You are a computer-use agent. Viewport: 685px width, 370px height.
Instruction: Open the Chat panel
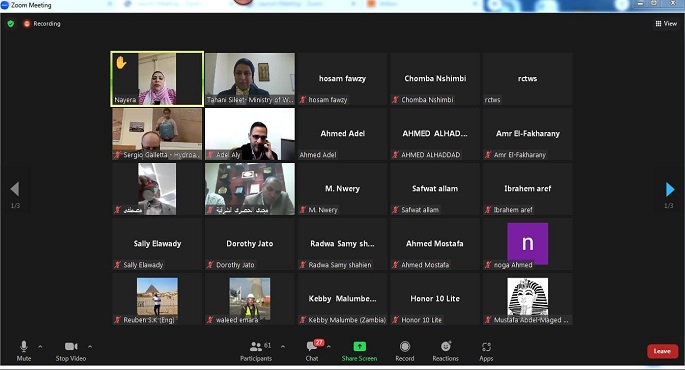312,351
